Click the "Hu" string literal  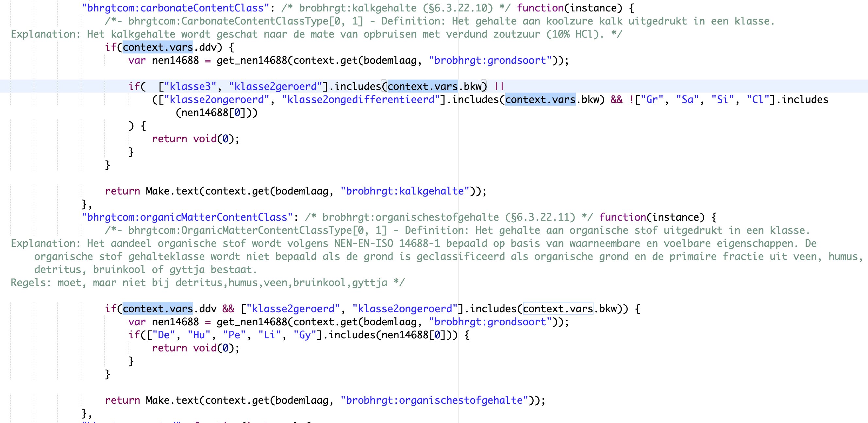[199, 335]
